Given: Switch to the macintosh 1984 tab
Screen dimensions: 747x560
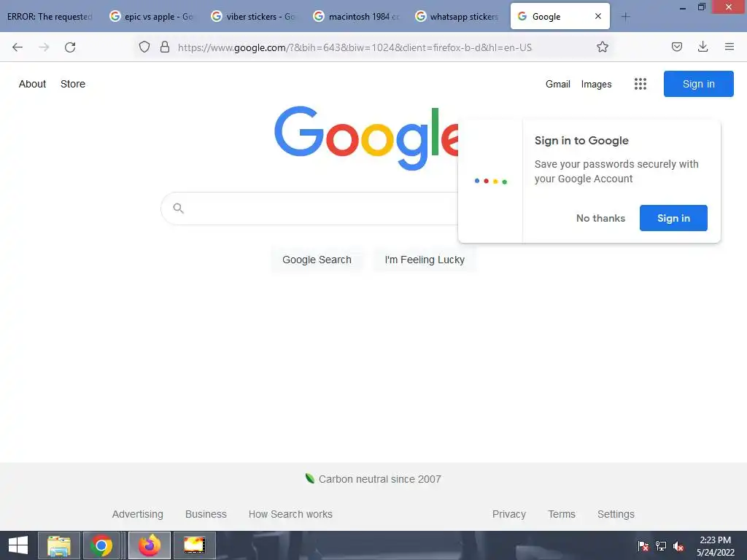Looking at the screenshot, I should coord(356,17).
